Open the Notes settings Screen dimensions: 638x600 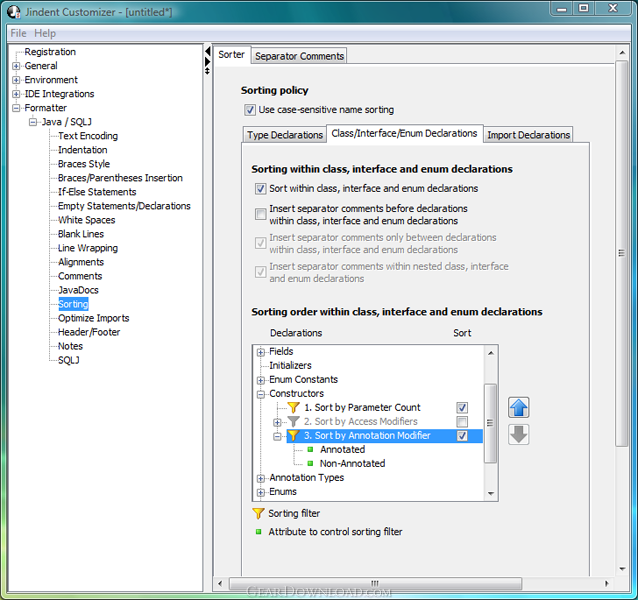coord(70,346)
